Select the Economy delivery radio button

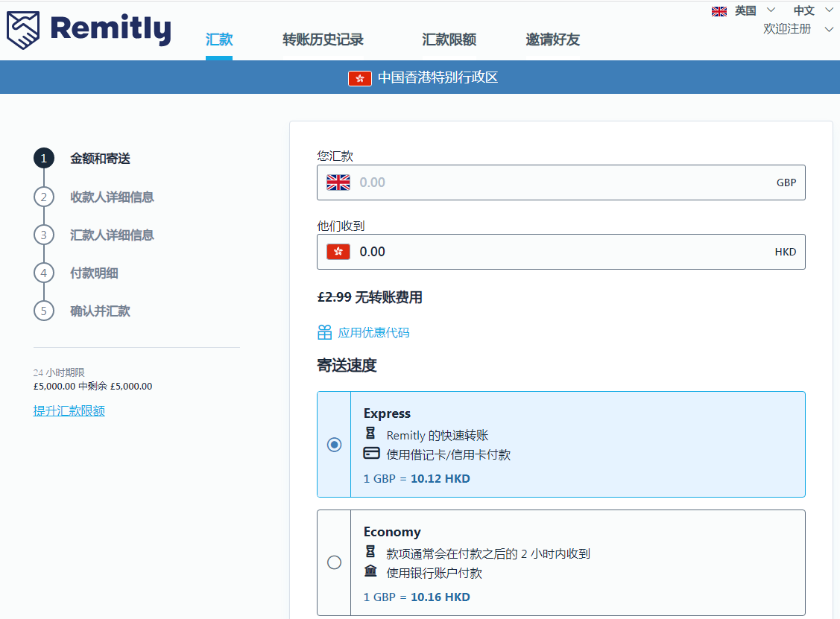335,562
